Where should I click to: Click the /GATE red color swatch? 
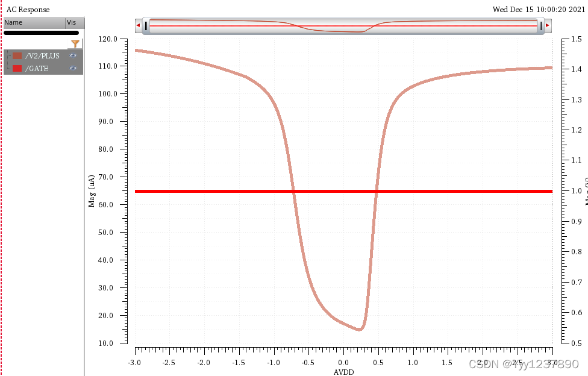point(17,68)
